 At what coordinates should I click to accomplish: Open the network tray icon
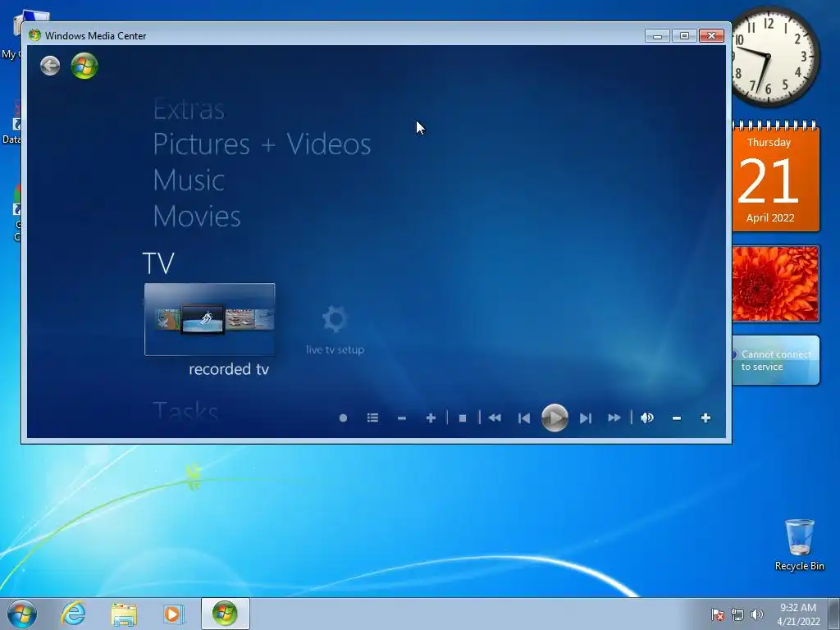click(737, 614)
